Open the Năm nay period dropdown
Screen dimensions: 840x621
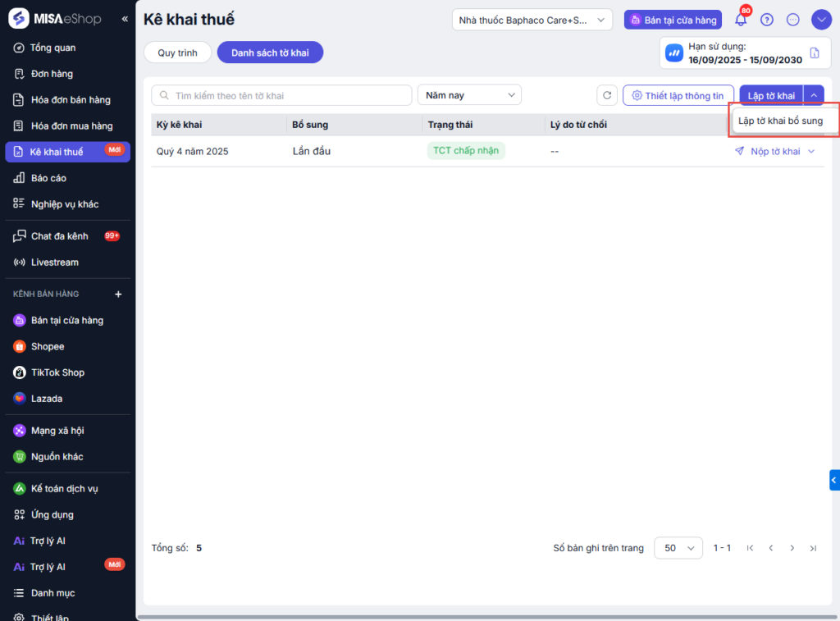click(x=469, y=95)
